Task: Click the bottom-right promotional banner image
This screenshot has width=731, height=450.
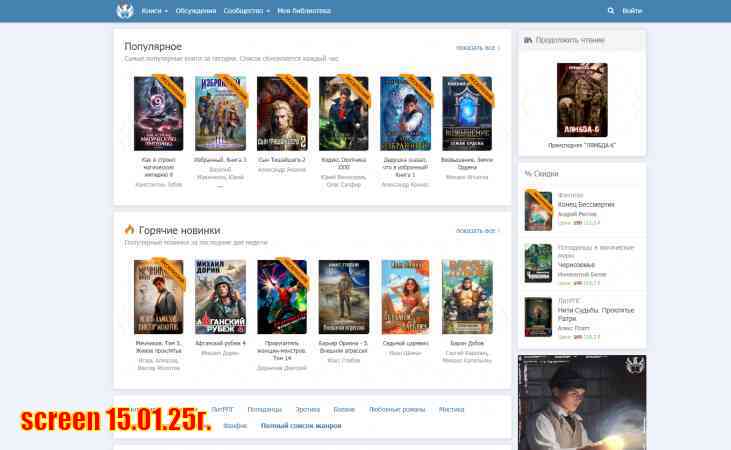Action: click(x=581, y=402)
